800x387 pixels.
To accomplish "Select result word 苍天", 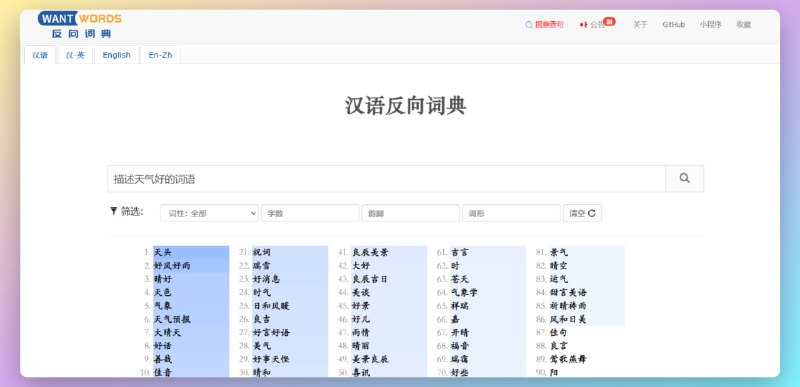I will (x=460, y=279).
